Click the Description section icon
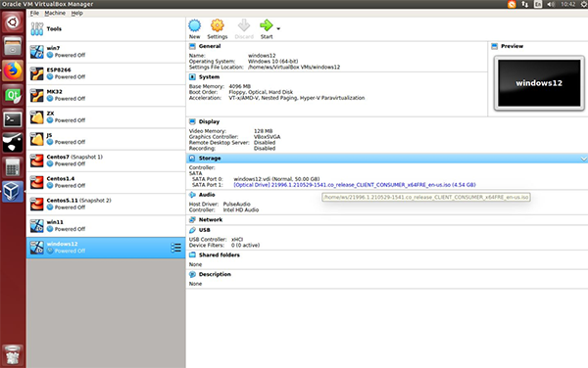The image size is (588, 368). 192,274
